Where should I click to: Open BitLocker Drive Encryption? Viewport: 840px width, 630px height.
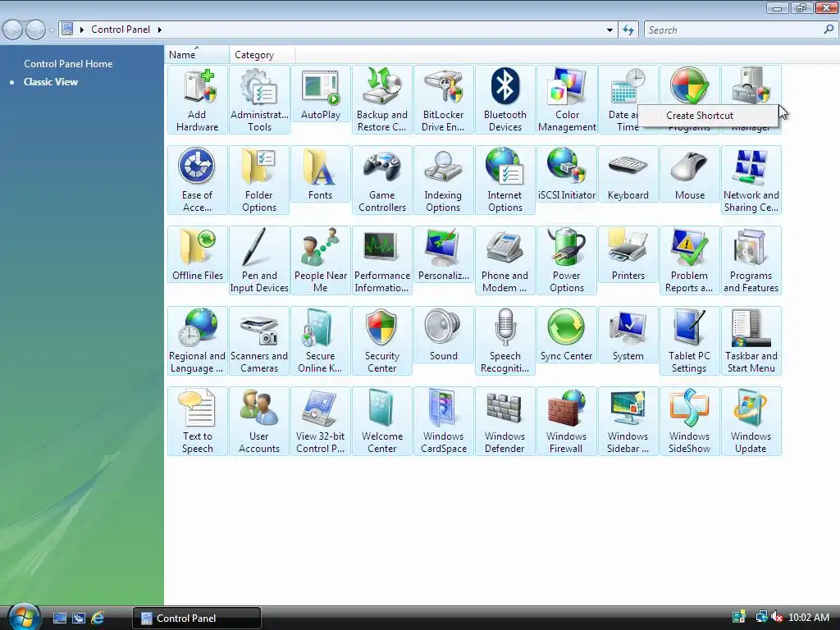click(443, 99)
